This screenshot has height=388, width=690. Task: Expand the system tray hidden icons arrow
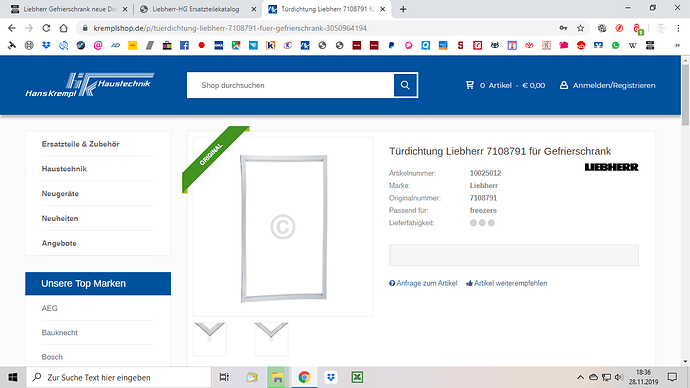click(x=580, y=377)
